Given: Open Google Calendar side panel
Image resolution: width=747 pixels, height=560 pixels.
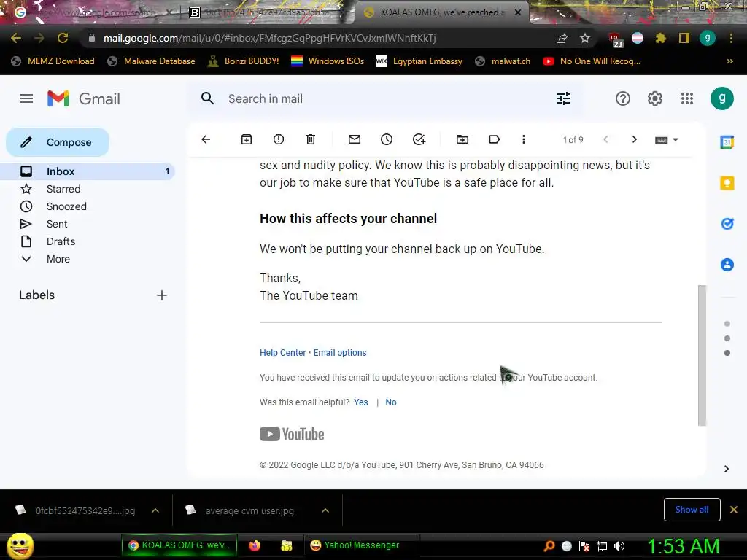Looking at the screenshot, I should tap(727, 142).
